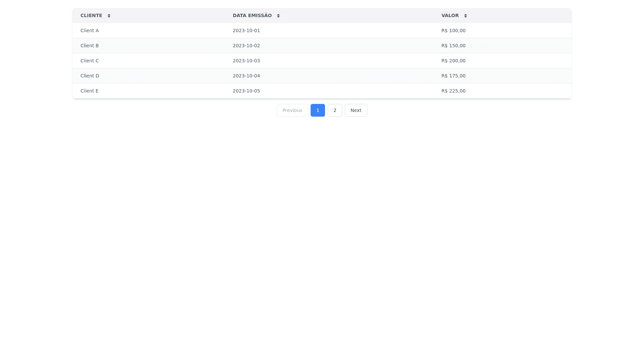Select the Client A row

click(x=90, y=31)
